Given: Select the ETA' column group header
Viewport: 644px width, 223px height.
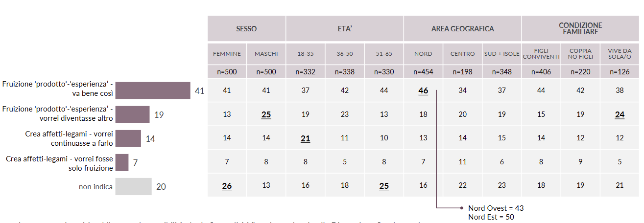Looking at the screenshot, I should pos(345,28).
